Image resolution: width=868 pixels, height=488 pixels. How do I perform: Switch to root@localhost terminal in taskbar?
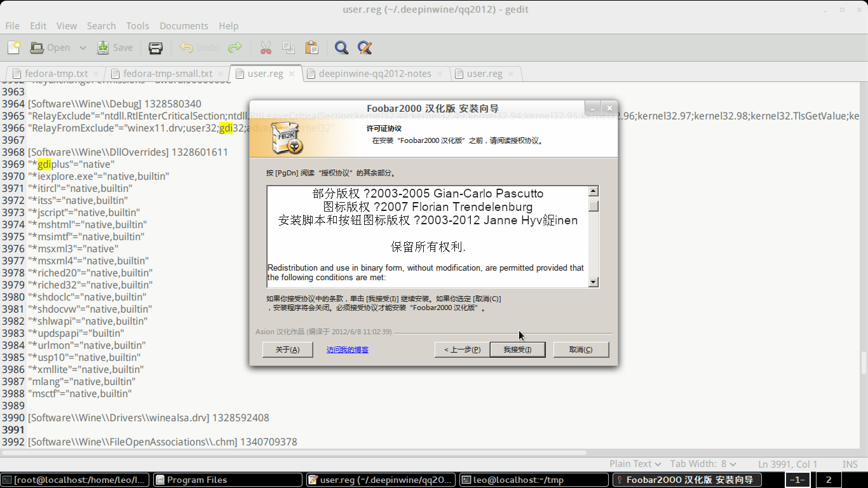click(76, 480)
